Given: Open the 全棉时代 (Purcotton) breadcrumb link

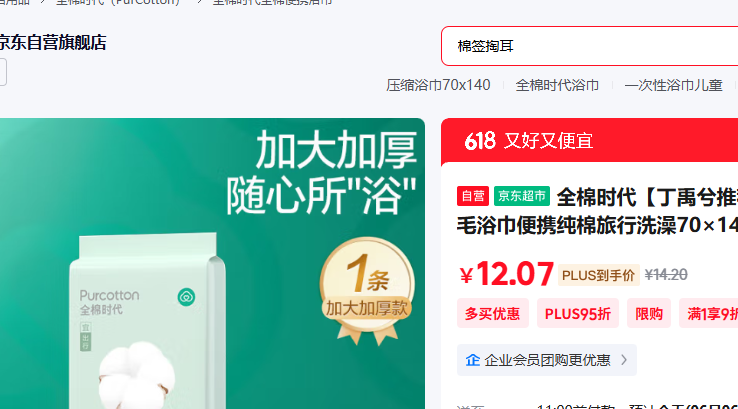Looking at the screenshot, I should click(x=118, y=2).
